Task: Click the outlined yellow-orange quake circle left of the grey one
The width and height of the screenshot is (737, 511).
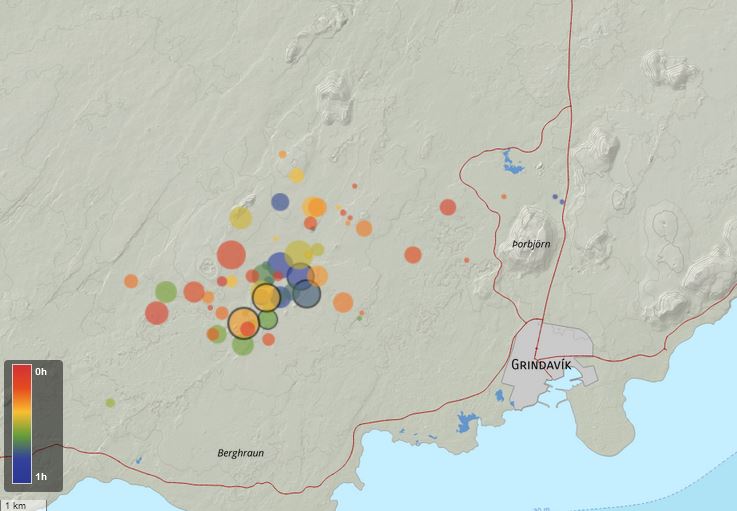Action: point(267,297)
